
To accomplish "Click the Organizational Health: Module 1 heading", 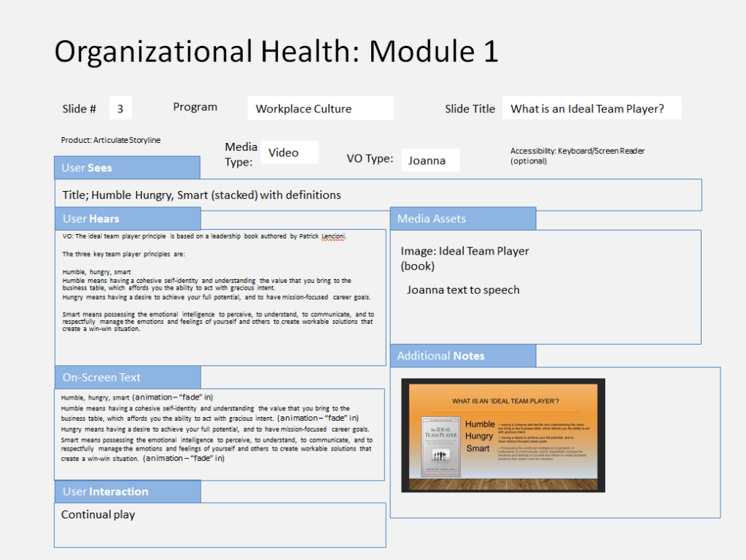I will [x=276, y=52].
